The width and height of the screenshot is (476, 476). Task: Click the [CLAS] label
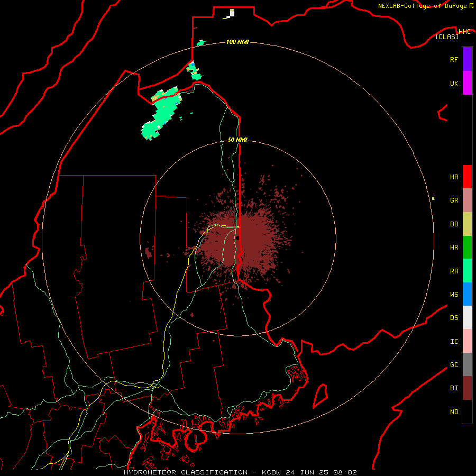pos(447,36)
